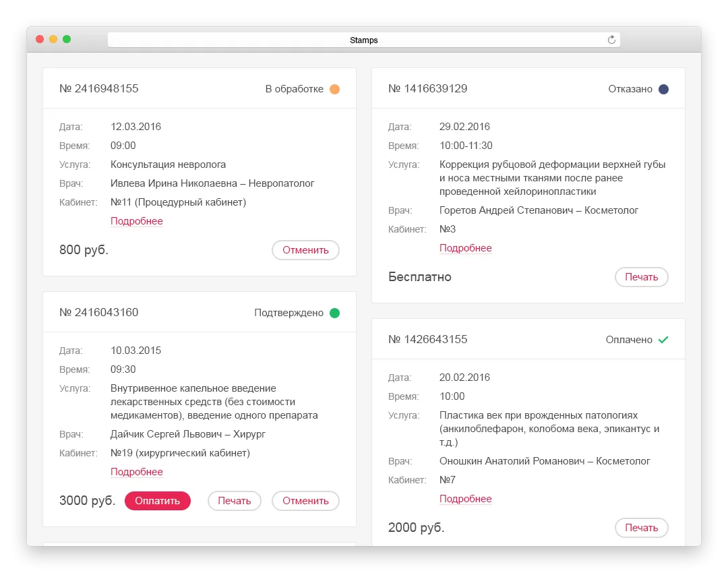Click time value 09:30
Screen dimensions: 728x573
click(x=123, y=369)
